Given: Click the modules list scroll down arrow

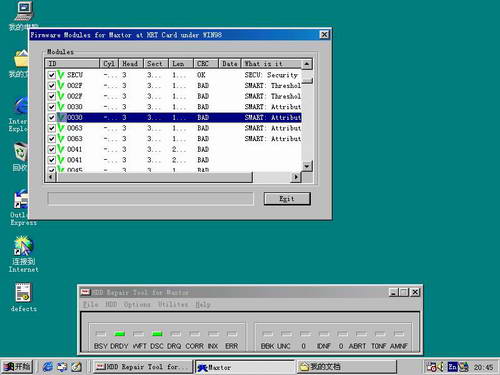Looking at the screenshot, I should click(307, 166).
